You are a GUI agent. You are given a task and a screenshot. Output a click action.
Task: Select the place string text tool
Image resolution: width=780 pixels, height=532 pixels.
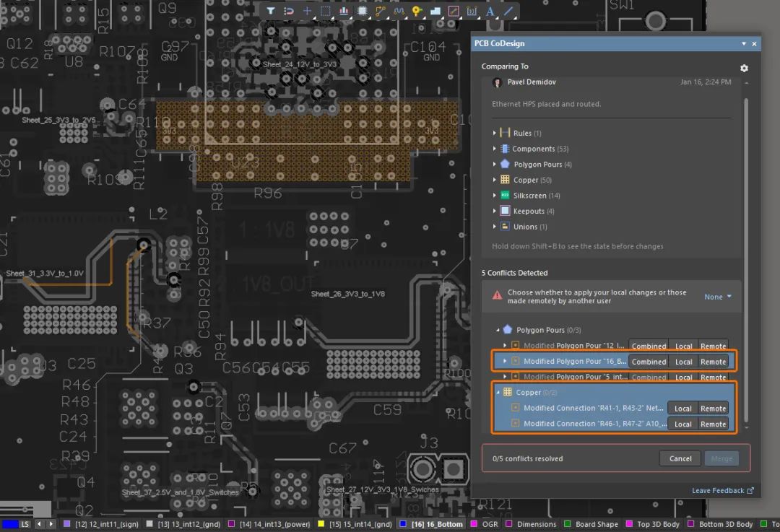(x=490, y=11)
